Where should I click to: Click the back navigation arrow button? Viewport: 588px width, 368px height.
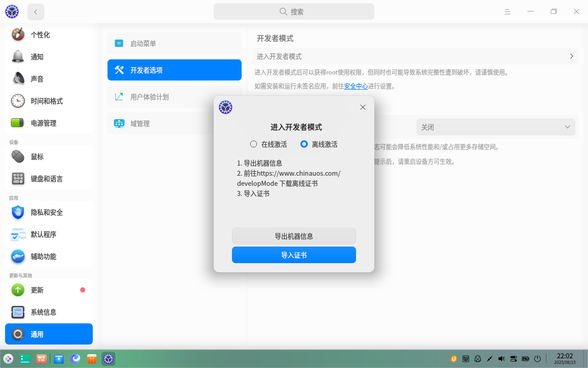(x=36, y=12)
